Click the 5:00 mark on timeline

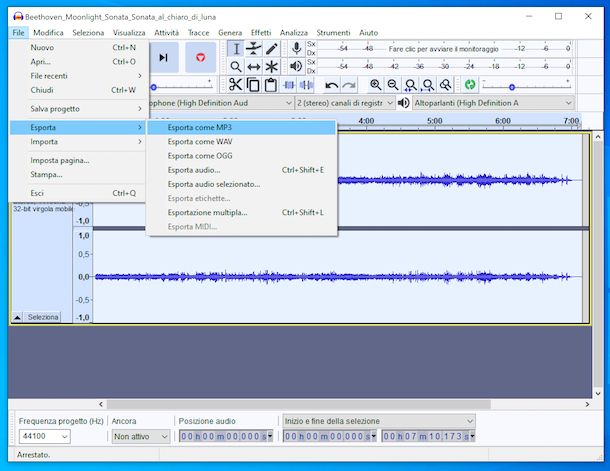click(x=435, y=121)
